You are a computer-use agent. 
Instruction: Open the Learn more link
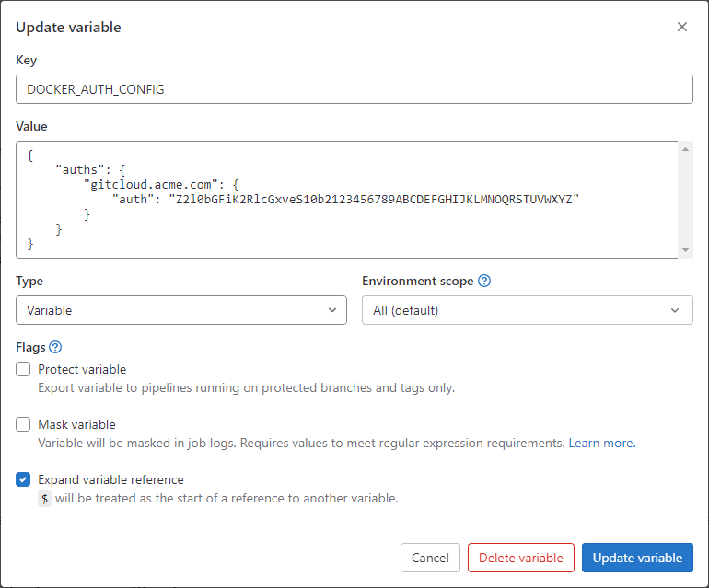pos(602,443)
